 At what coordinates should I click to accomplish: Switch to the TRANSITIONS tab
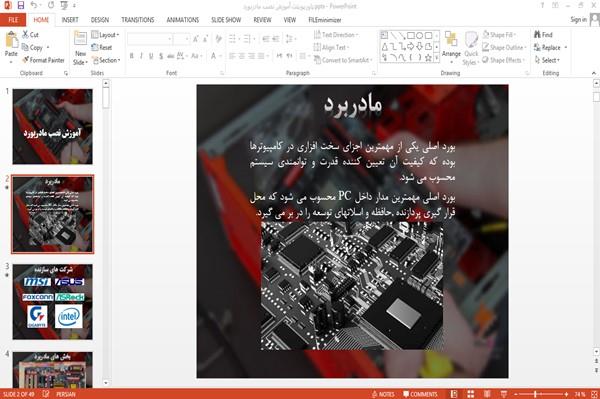click(x=138, y=20)
